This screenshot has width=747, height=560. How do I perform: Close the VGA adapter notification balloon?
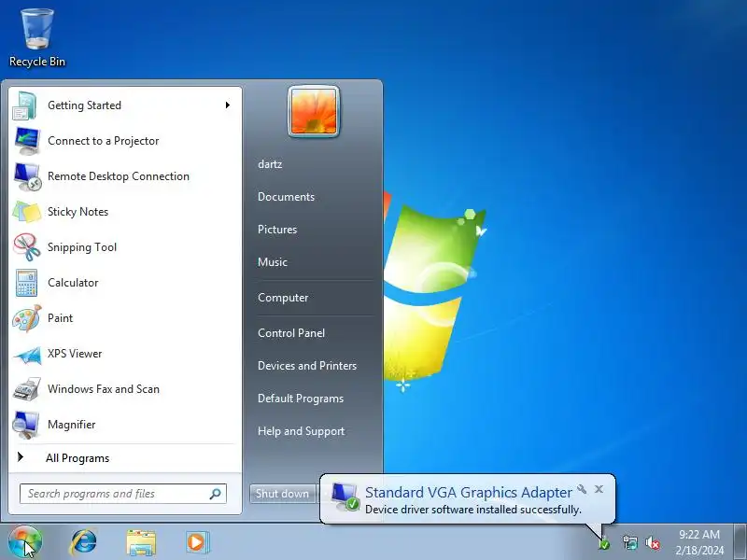599,489
